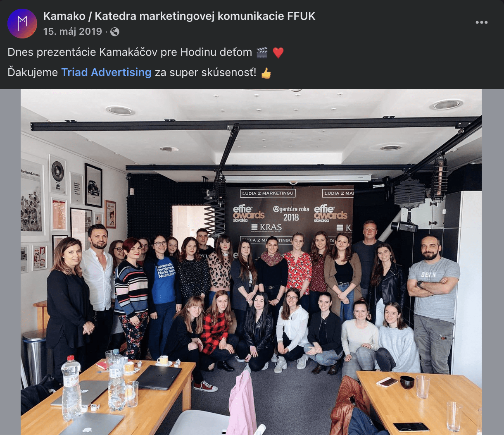Screen dimensions: 504x435
Task: Open the Triad Advertising page link
Action: point(106,72)
